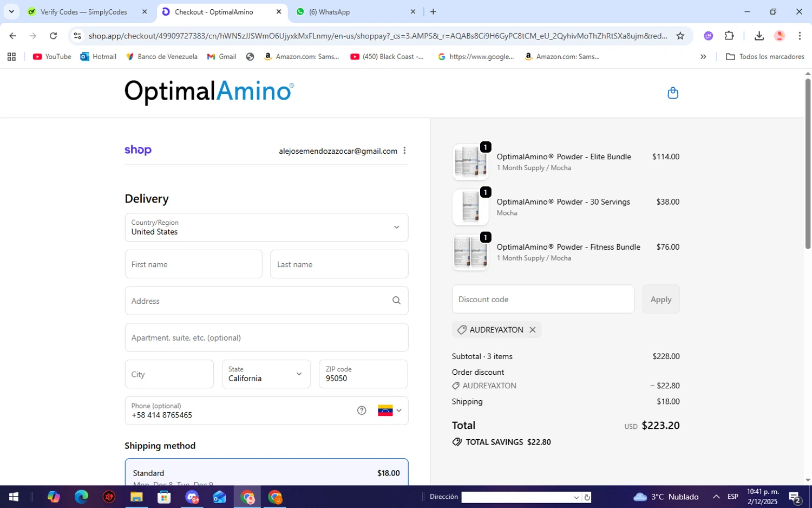
Task: Close the WhatsApp tab
Action: coord(413,11)
